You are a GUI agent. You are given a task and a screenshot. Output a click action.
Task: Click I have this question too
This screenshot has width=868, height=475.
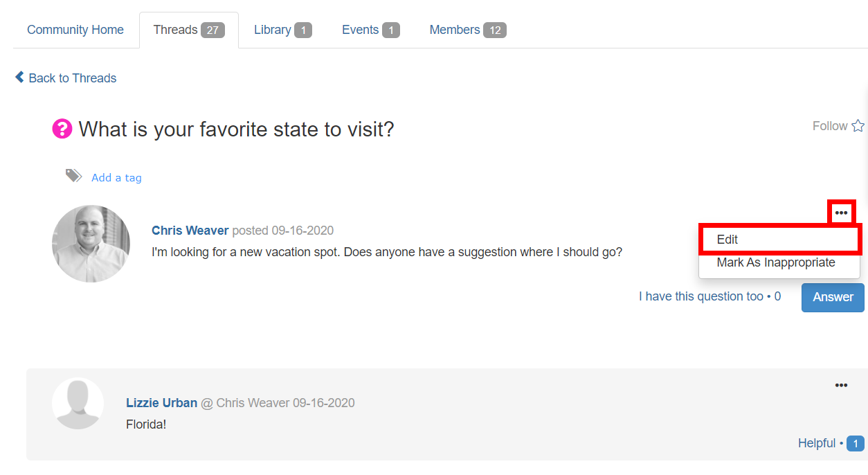[x=701, y=296]
